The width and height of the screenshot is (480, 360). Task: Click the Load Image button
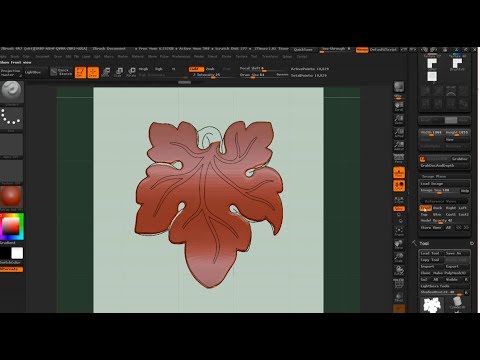(x=444, y=183)
